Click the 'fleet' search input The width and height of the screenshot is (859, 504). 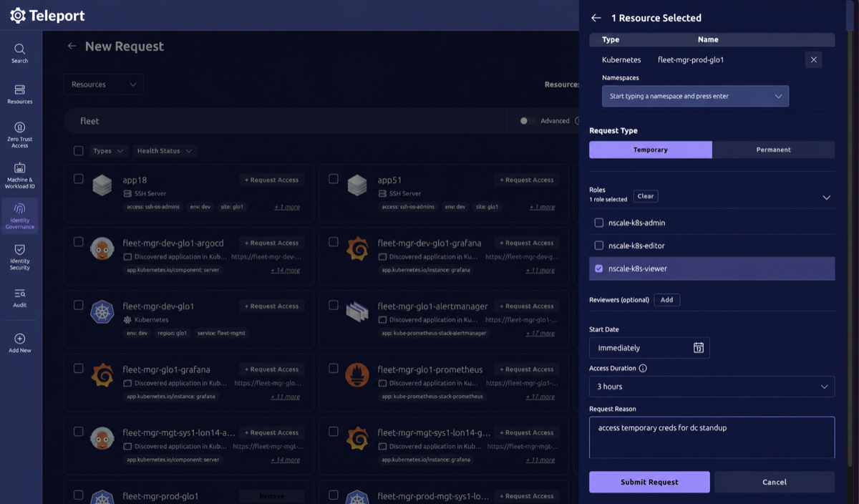click(286, 121)
